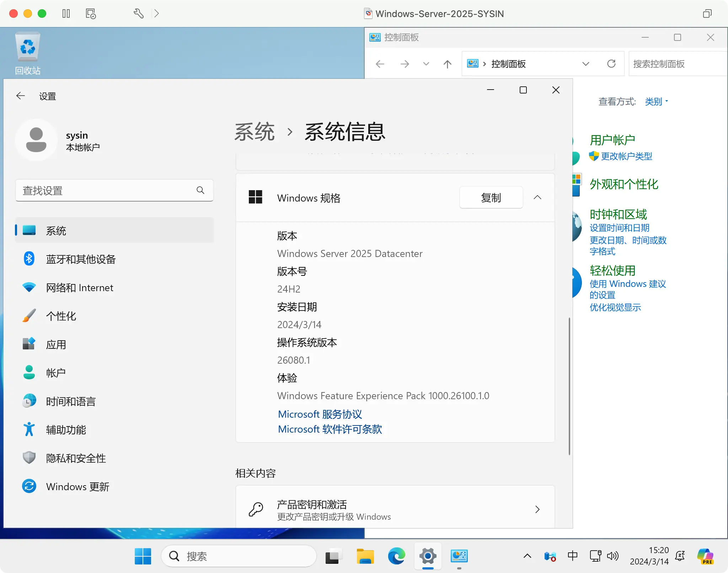Click 复制 button to copy Windows specs
Viewport: 728px width, 573px height.
491,197
